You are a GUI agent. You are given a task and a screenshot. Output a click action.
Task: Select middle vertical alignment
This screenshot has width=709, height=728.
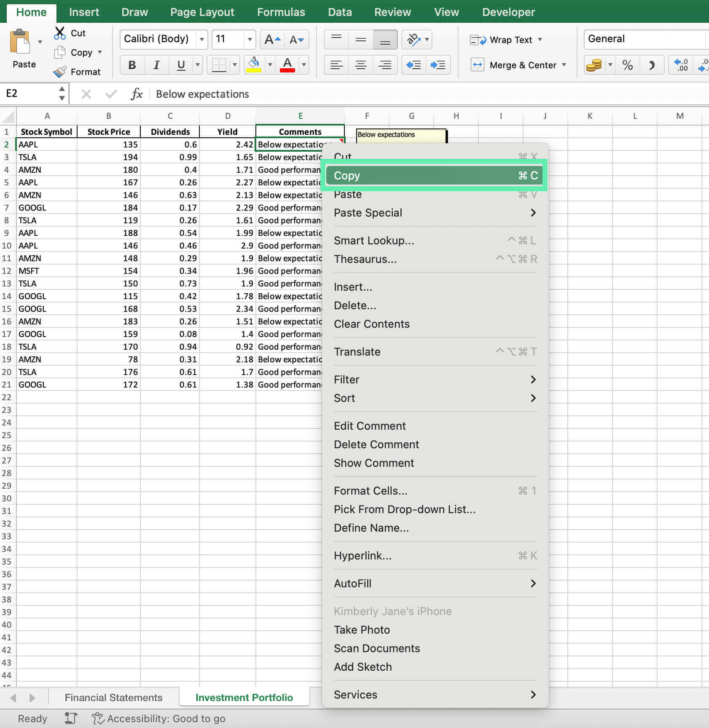click(x=360, y=40)
